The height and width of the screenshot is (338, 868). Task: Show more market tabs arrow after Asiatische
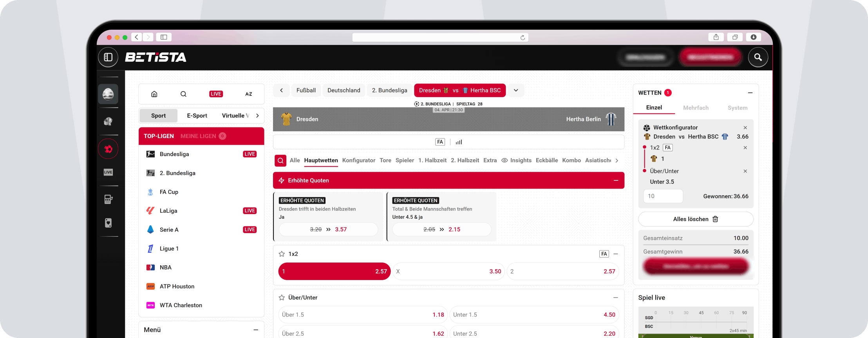point(617,160)
